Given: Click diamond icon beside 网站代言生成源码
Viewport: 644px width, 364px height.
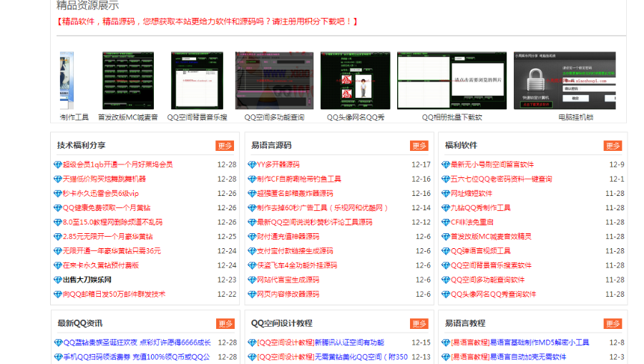Looking at the screenshot, I should click(x=252, y=280).
